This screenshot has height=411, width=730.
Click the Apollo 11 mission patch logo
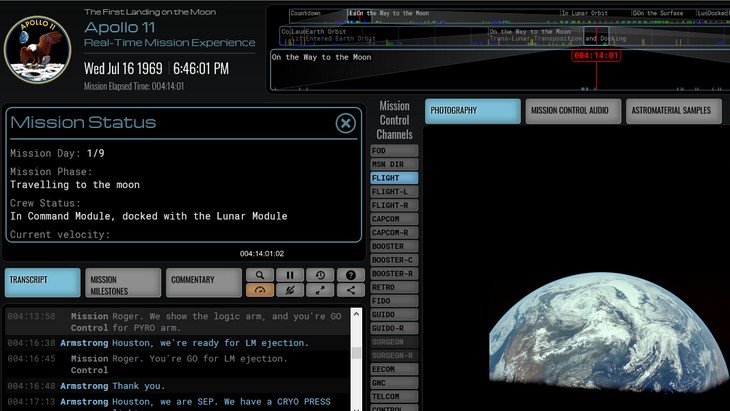(37, 50)
